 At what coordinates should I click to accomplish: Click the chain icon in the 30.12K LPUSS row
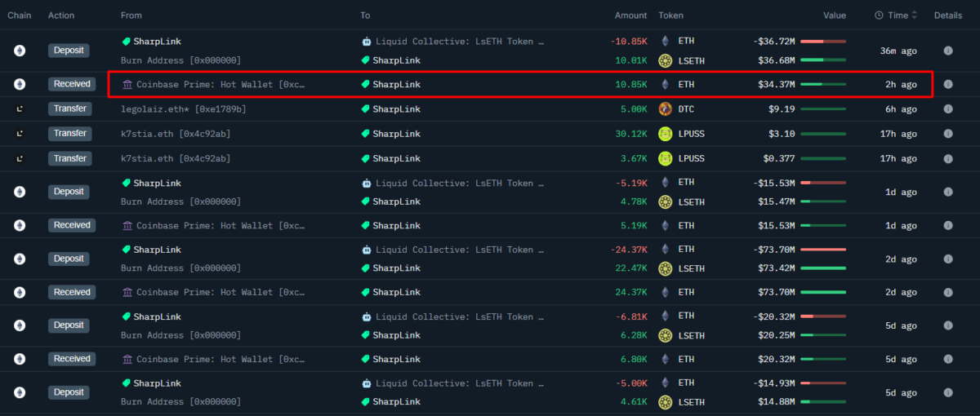click(20, 134)
